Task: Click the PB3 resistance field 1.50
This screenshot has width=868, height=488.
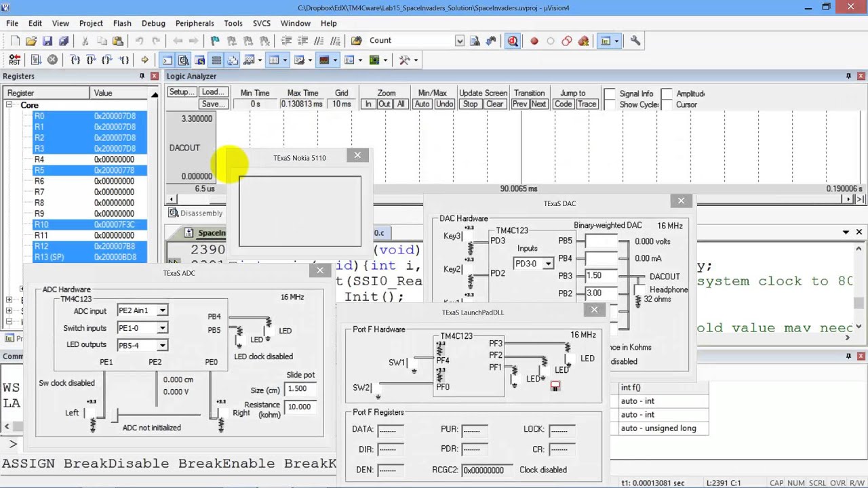Action: click(x=601, y=276)
